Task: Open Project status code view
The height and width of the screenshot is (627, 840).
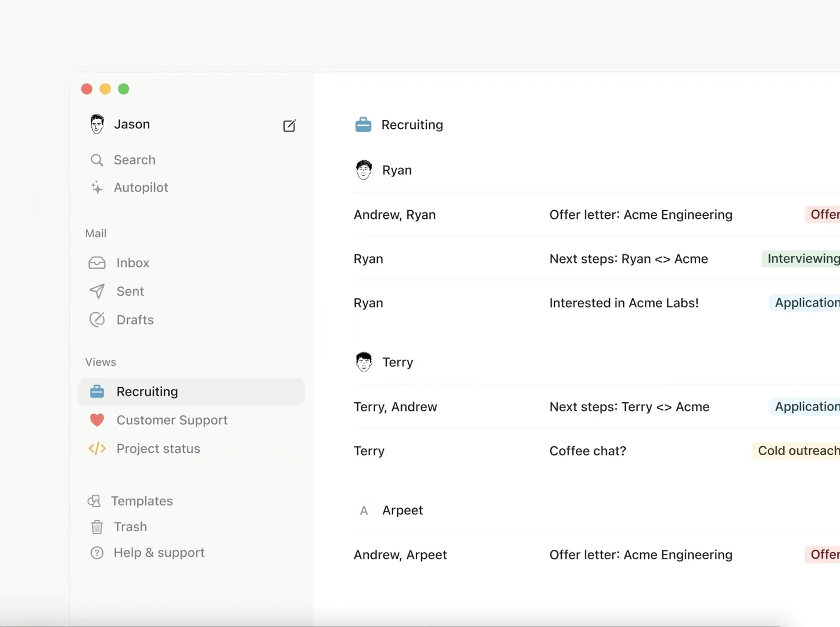Action: pos(157,449)
